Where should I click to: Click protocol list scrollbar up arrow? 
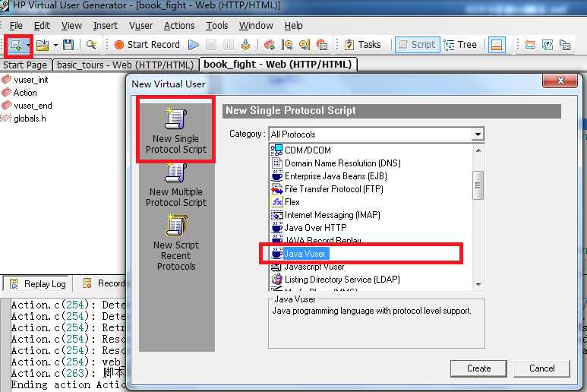[478, 150]
